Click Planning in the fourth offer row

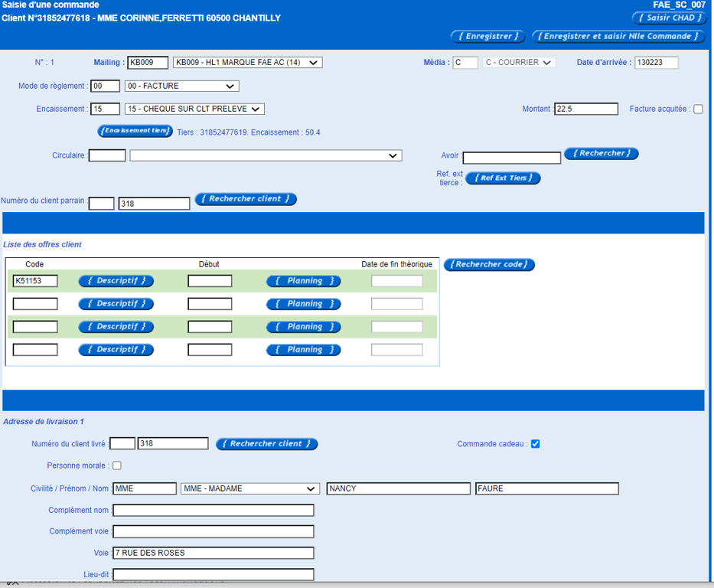(303, 350)
